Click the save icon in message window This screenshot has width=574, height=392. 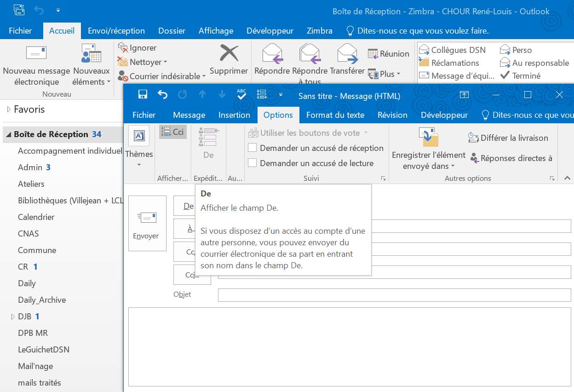coord(143,94)
